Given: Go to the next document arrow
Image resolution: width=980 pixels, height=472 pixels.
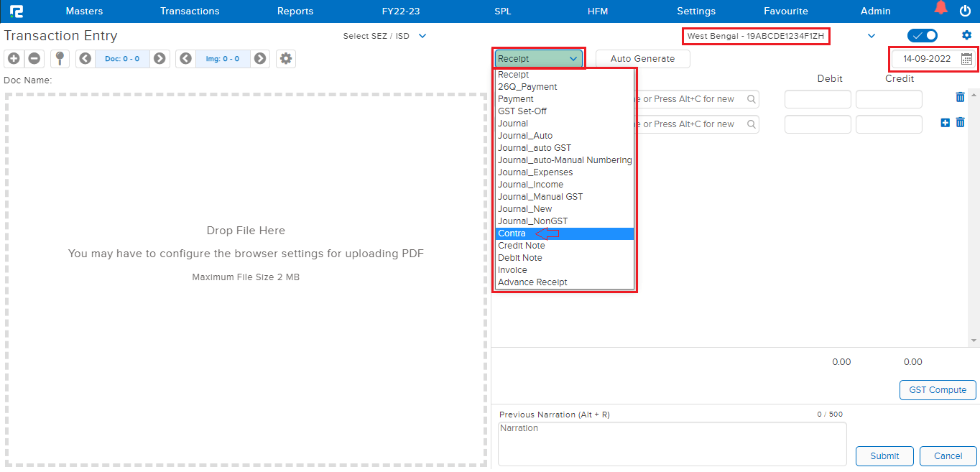Looking at the screenshot, I should (160, 59).
